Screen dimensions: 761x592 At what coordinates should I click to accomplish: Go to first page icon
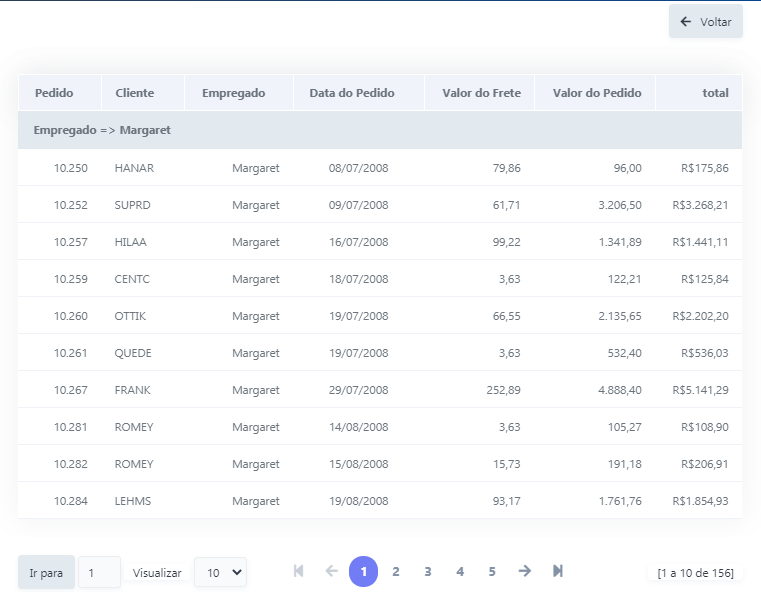click(298, 571)
